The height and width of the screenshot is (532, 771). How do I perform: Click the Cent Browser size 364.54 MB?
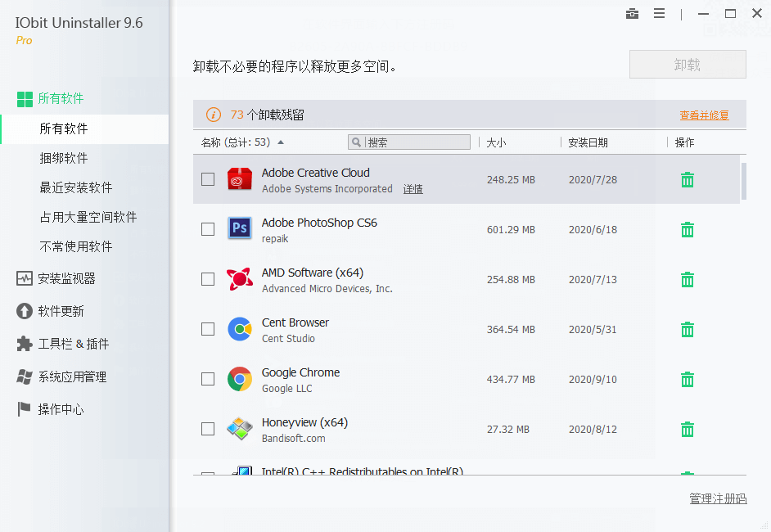pos(511,329)
